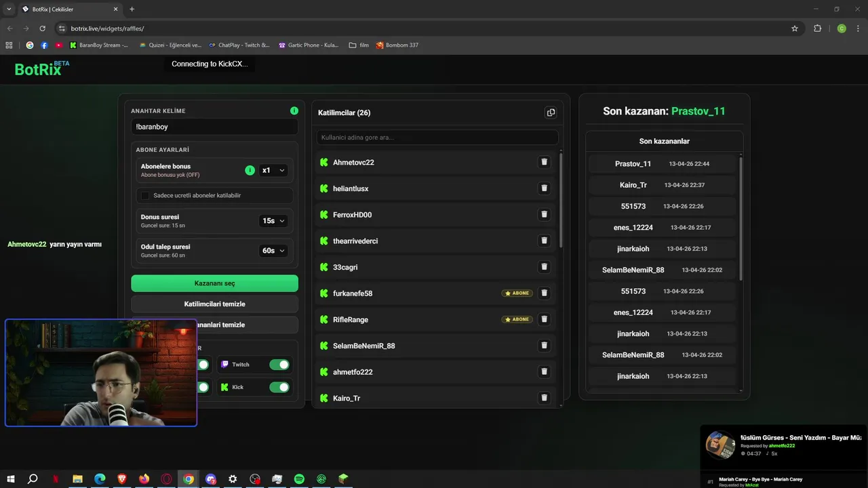Toggle the Twitch platform switch
The height and width of the screenshot is (488, 868).
pyautogui.click(x=279, y=365)
